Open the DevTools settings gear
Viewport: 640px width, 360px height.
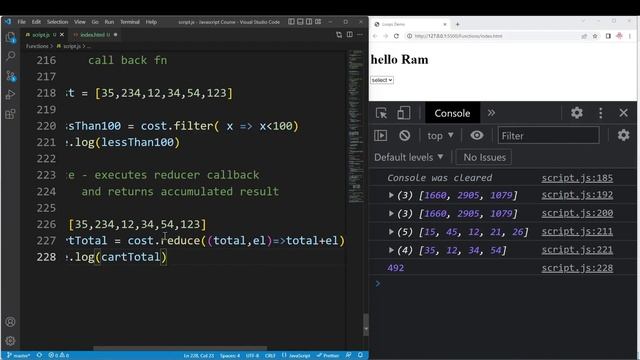coord(576,113)
